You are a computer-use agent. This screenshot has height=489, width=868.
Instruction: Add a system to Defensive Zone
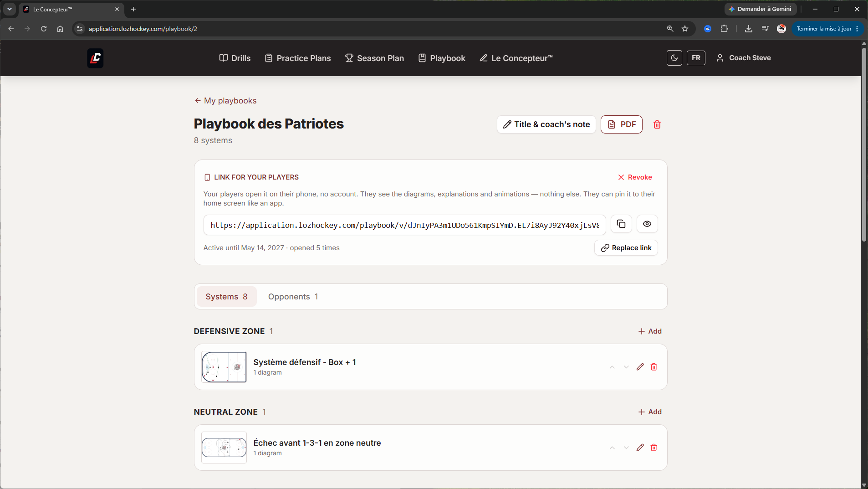[650, 331]
